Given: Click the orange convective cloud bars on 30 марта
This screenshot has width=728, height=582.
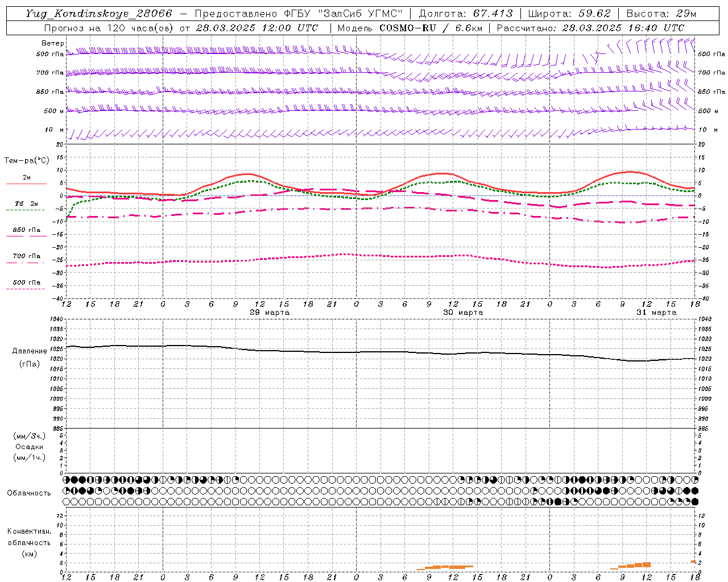Looking at the screenshot, I should click(445, 567).
